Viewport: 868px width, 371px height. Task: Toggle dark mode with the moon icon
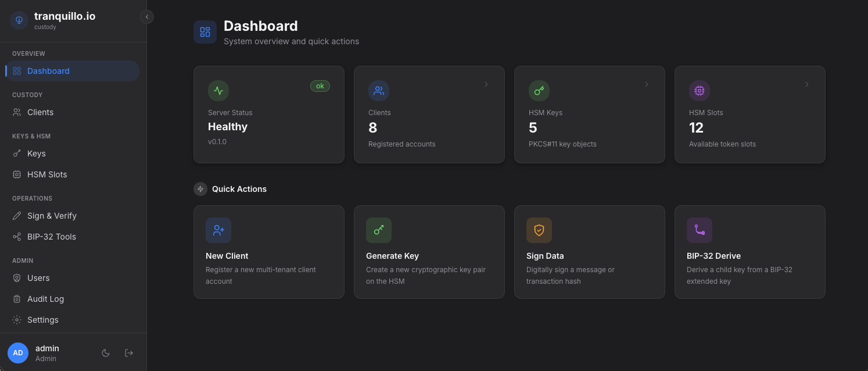tap(106, 353)
